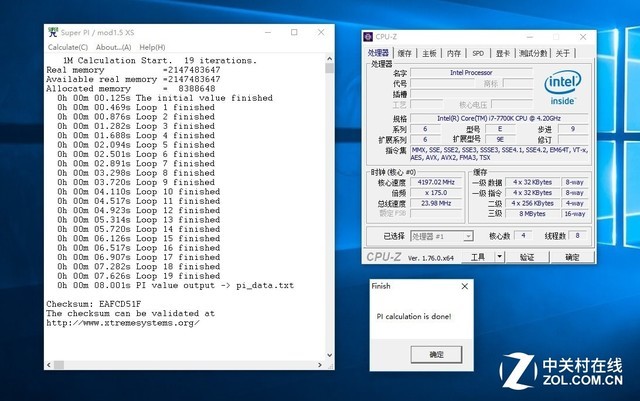This screenshot has height=401, width=640.
Task: Expand the 处理器 #1 selection dropdown
Action: click(469, 236)
